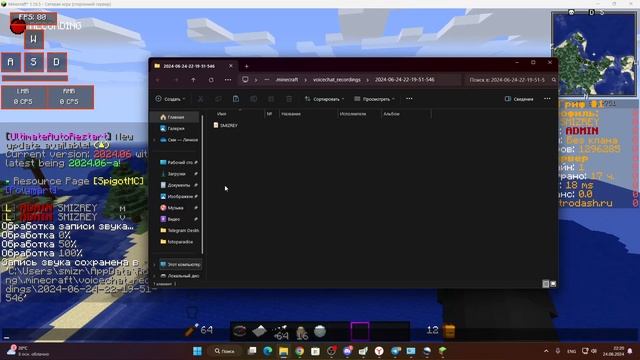Open Видео quick access folder
The height and width of the screenshot is (360, 640).
point(179,219)
